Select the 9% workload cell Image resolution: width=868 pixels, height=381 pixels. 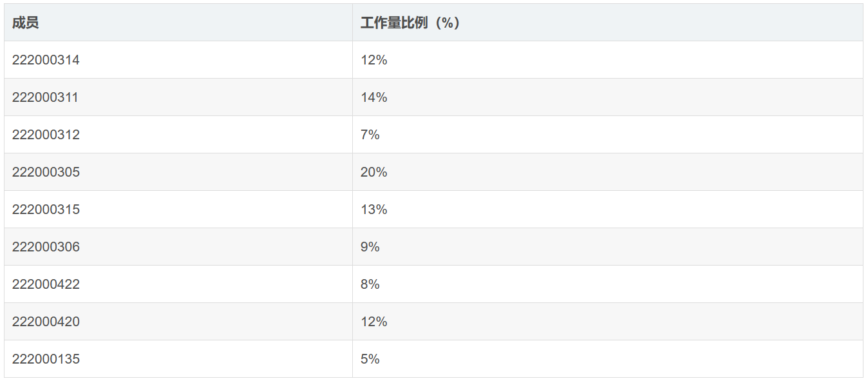click(x=370, y=247)
